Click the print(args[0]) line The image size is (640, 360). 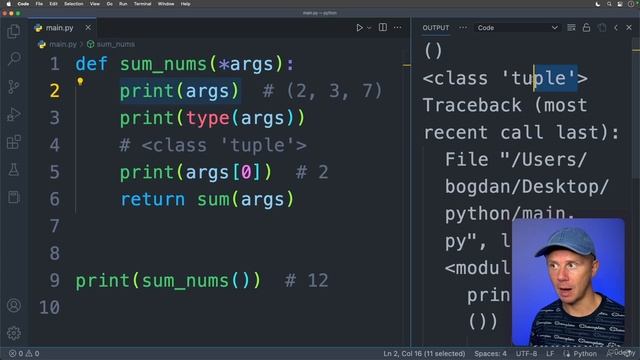coord(196,172)
